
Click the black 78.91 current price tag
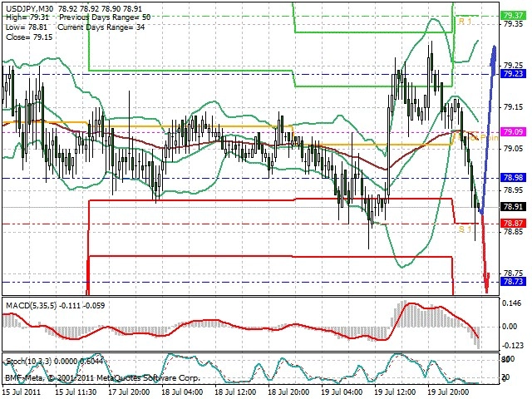tap(513, 207)
